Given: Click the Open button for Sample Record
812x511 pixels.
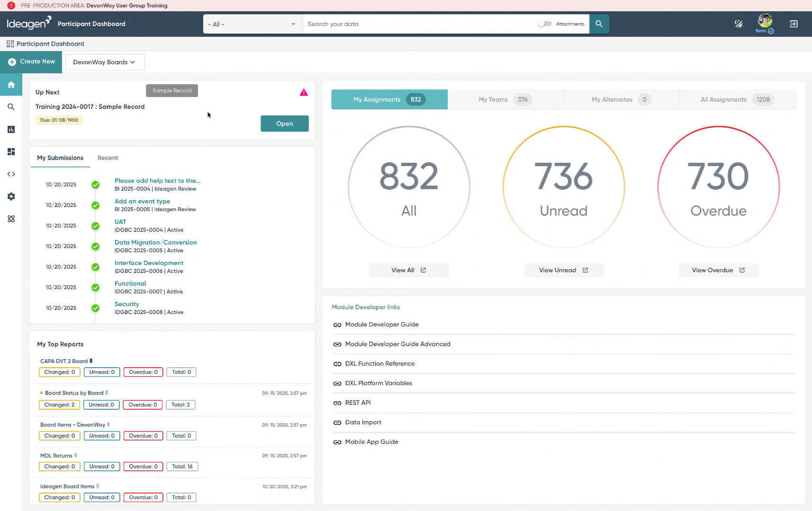Looking at the screenshot, I should pos(285,123).
